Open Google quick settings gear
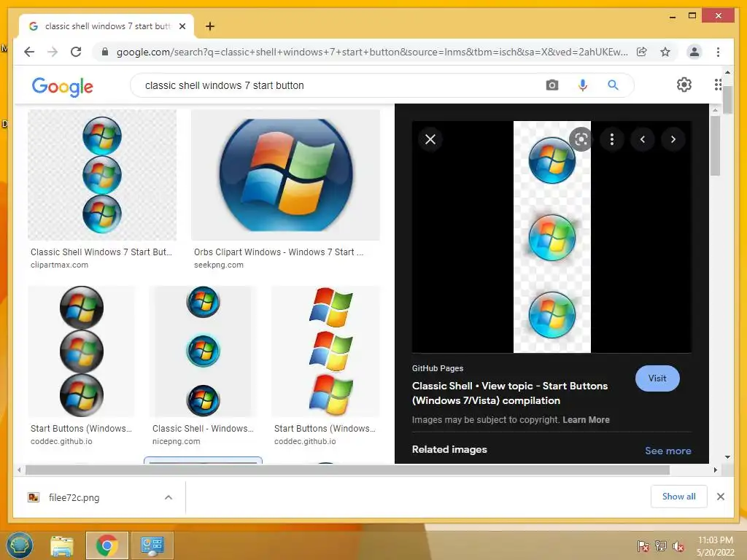 [x=684, y=85]
